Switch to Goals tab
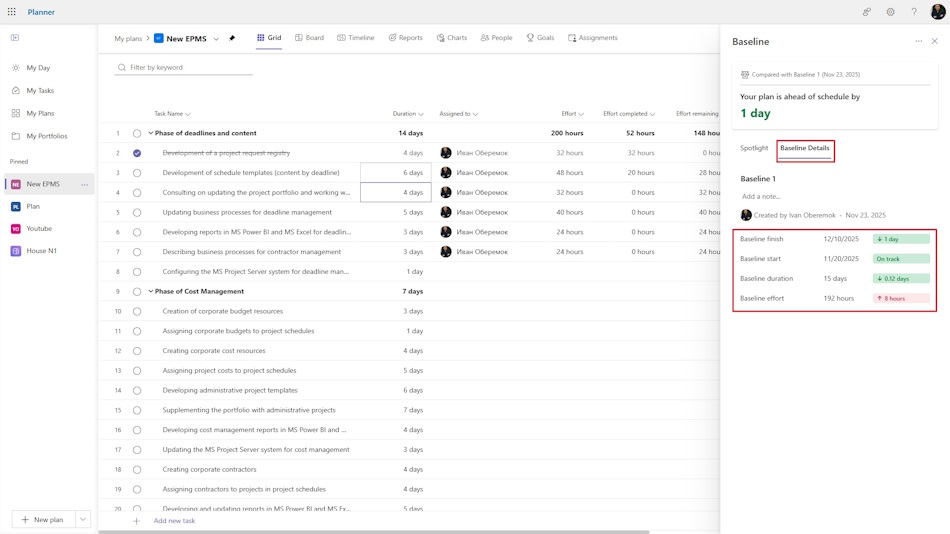Viewport: 950px width, 534px height. (540, 38)
